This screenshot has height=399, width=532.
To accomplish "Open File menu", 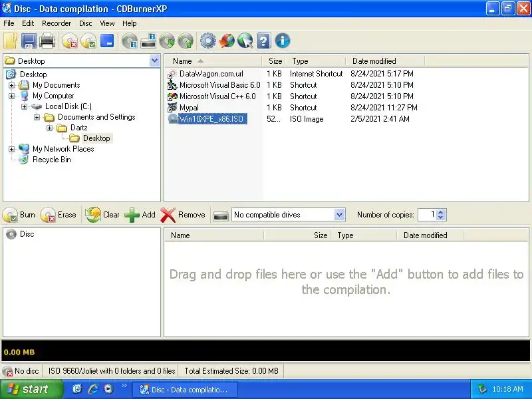I will pyautogui.click(x=9, y=23).
